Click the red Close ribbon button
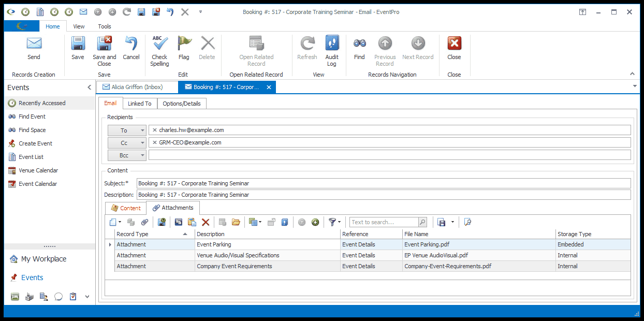 coord(454,49)
